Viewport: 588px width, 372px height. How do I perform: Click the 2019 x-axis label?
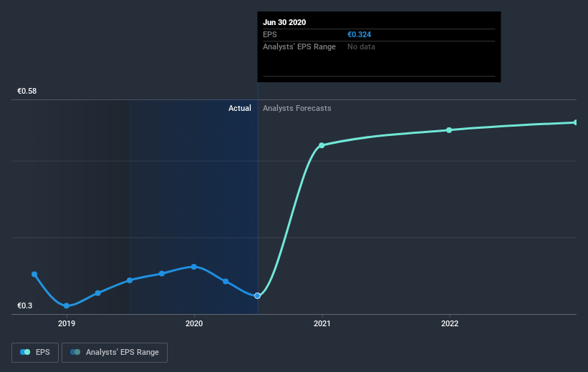coord(67,323)
